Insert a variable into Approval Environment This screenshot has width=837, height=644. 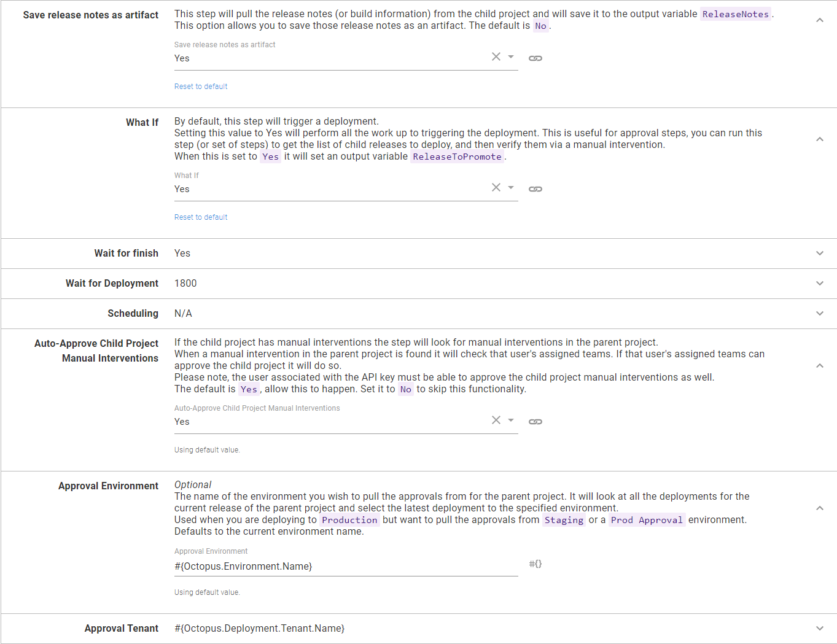point(535,563)
